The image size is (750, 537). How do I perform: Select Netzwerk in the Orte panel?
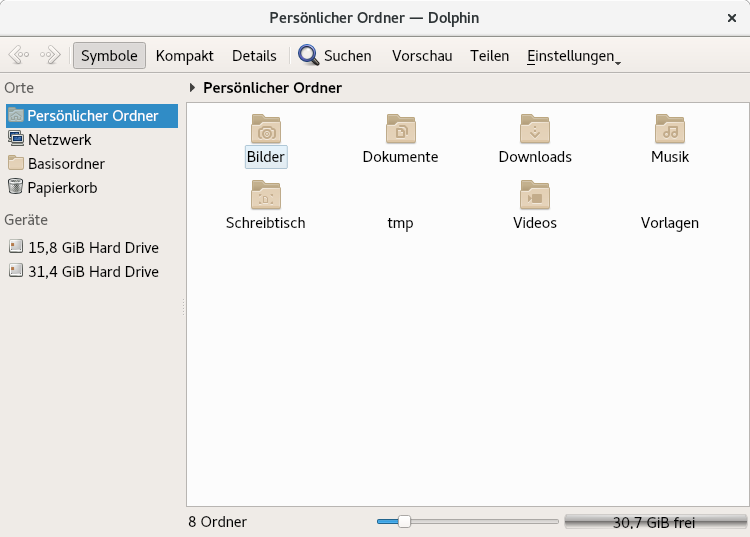(59, 140)
